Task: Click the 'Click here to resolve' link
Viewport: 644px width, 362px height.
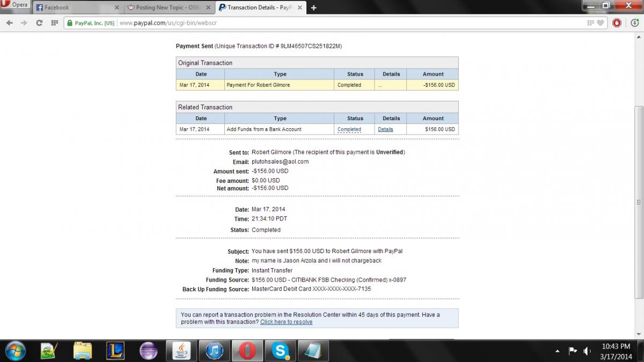Action: 286,322
